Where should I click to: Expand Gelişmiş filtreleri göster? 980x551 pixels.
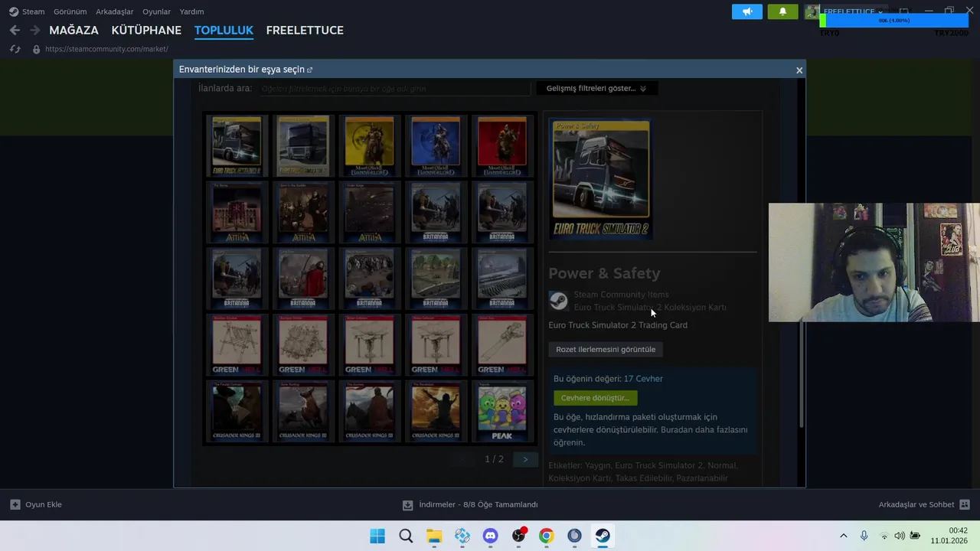coord(596,89)
